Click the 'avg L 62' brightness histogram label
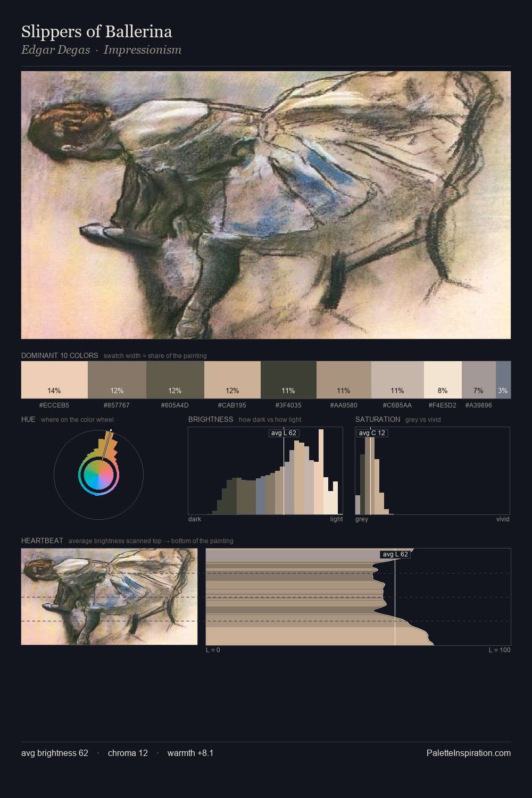 coord(284,433)
